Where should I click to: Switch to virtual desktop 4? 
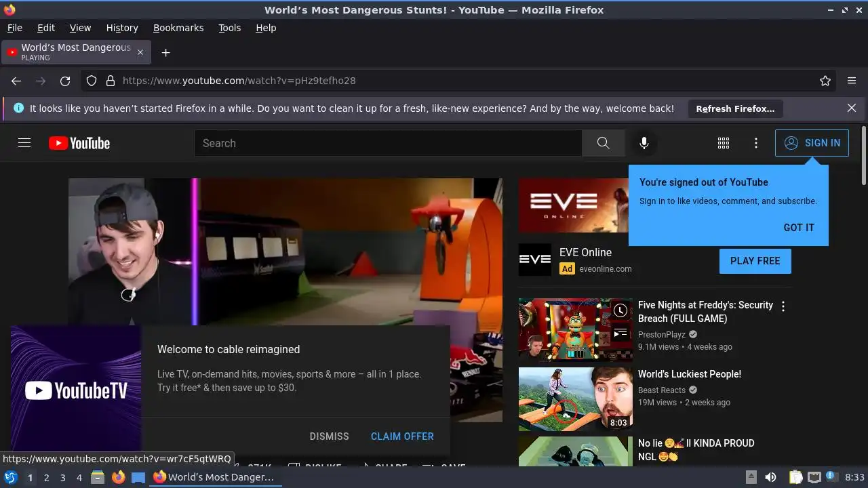coord(79,478)
